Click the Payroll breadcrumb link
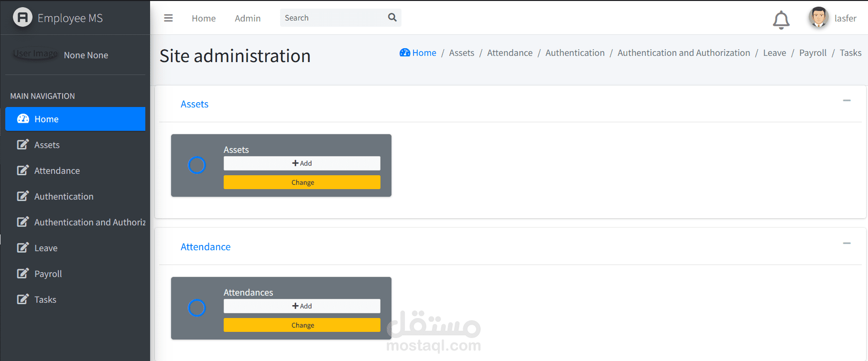Screen dimensions: 868x361 click(x=813, y=53)
